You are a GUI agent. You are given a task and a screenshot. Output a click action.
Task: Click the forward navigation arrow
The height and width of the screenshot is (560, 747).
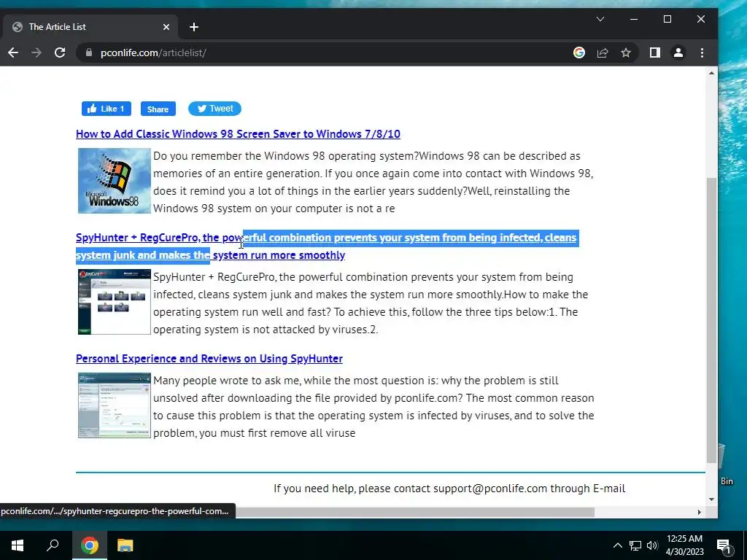(x=36, y=52)
